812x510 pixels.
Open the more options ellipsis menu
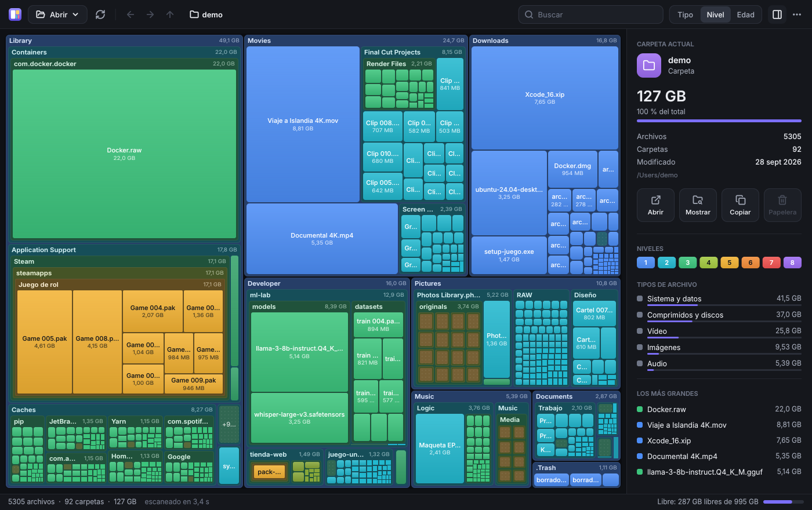(797, 14)
